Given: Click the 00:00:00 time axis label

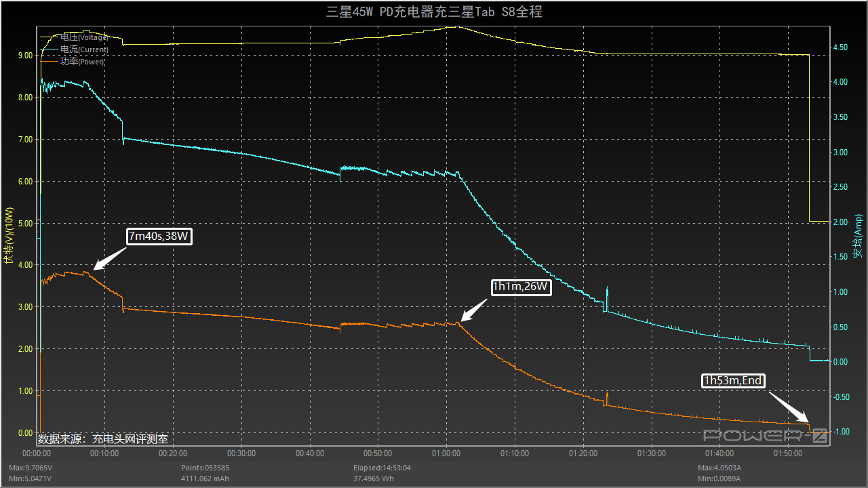Looking at the screenshot, I should [x=37, y=453].
